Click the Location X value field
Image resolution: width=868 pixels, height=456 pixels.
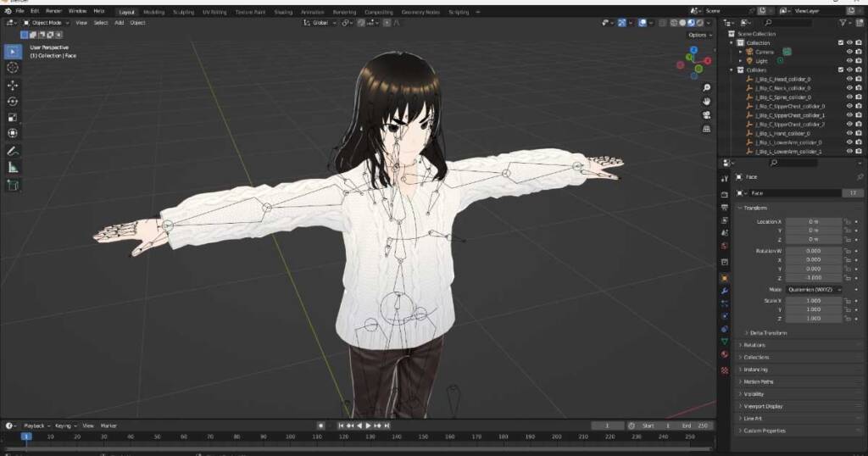[813, 222]
